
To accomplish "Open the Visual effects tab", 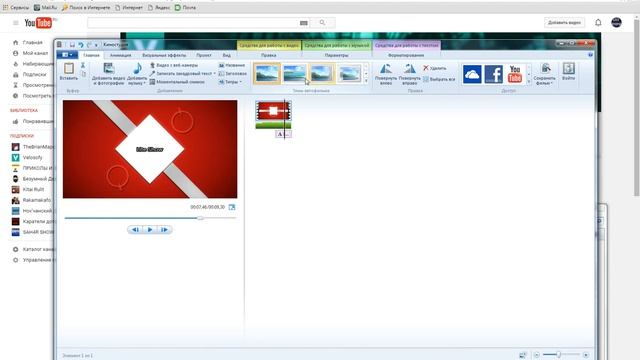I will pos(164,55).
